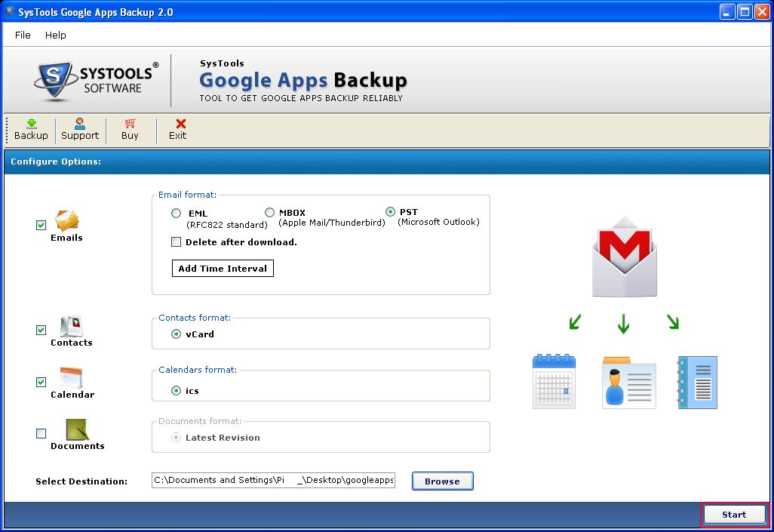This screenshot has width=774, height=532.
Task: Enable the Documents checkbox
Action: click(41, 433)
